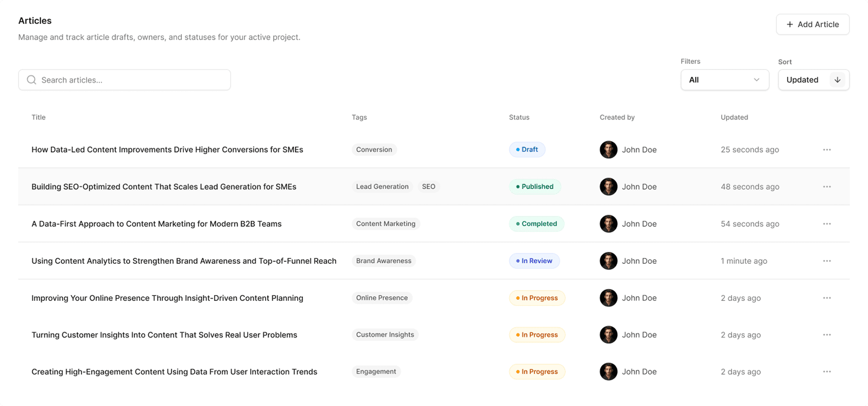The image size is (868, 406).
Task: Click the Updated column header
Action: [x=734, y=117]
